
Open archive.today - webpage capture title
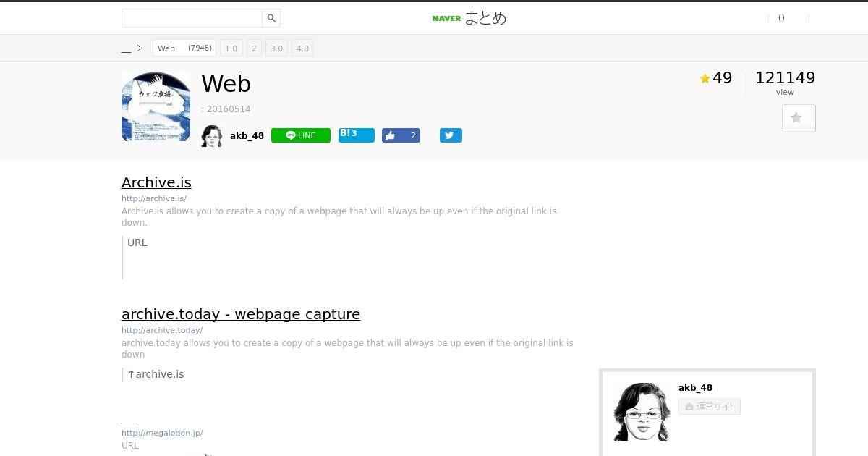point(241,314)
